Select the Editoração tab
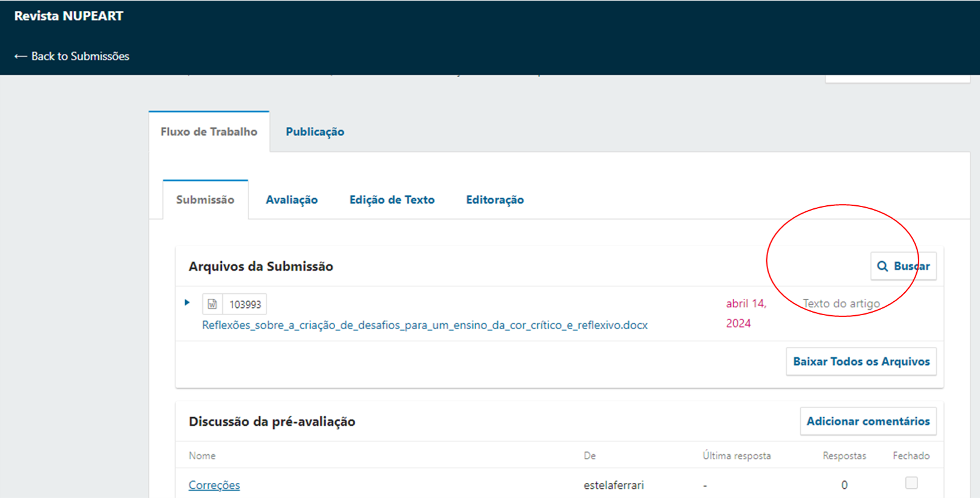This screenshot has width=980, height=498. (x=494, y=200)
